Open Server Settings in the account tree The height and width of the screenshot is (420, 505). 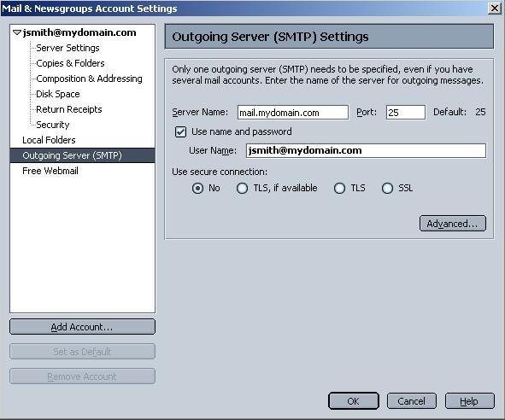point(68,48)
